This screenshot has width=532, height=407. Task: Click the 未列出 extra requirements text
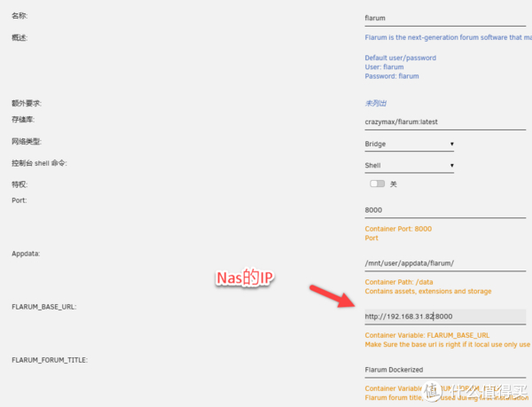(377, 103)
